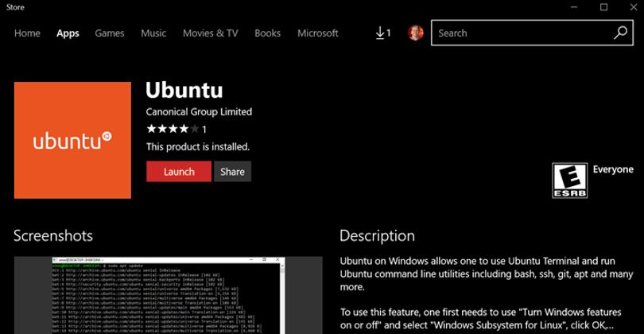
Task: Click the orange Ubuntu app logo
Action: 72,140
